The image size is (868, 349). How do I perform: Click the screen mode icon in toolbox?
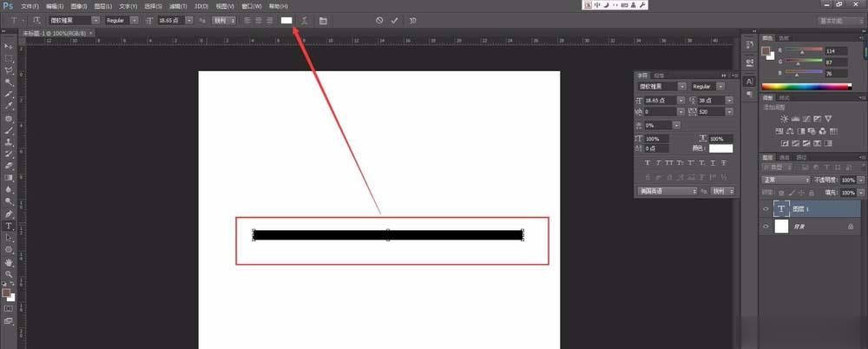(x=9, y=320)
